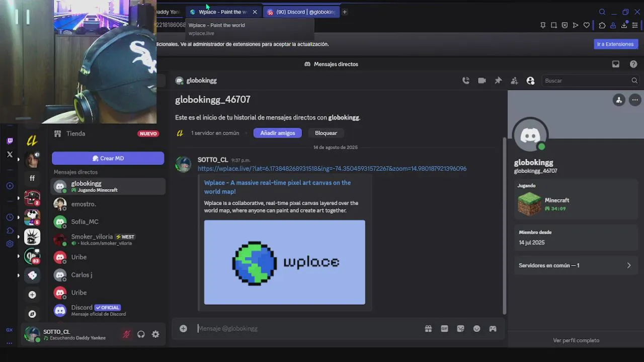The image size is (644, 362).
Task: Add friends to this direct message
Action: pos(514,80)
